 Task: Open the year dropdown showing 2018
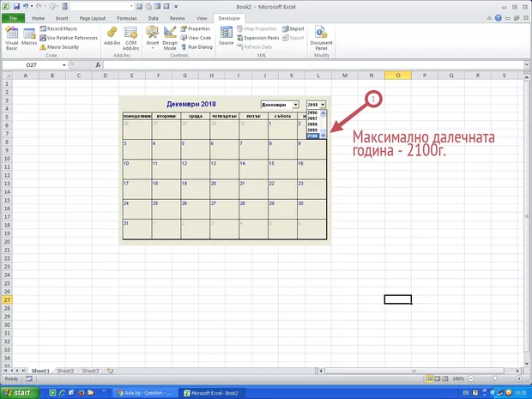(x=323, y=105)
